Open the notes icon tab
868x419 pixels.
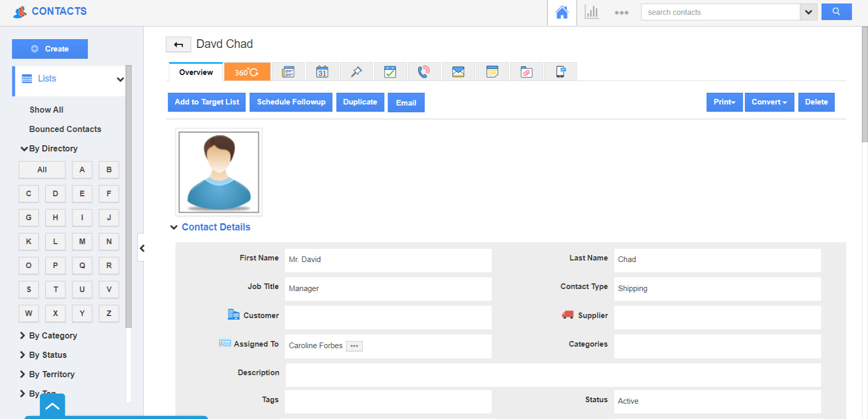(x=492, y=72)
